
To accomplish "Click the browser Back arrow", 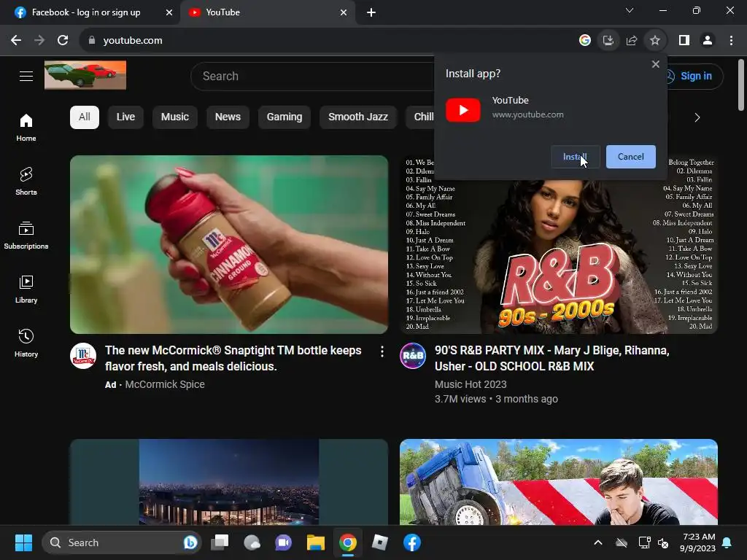I will pyautogui.click(x=16, y=41).
